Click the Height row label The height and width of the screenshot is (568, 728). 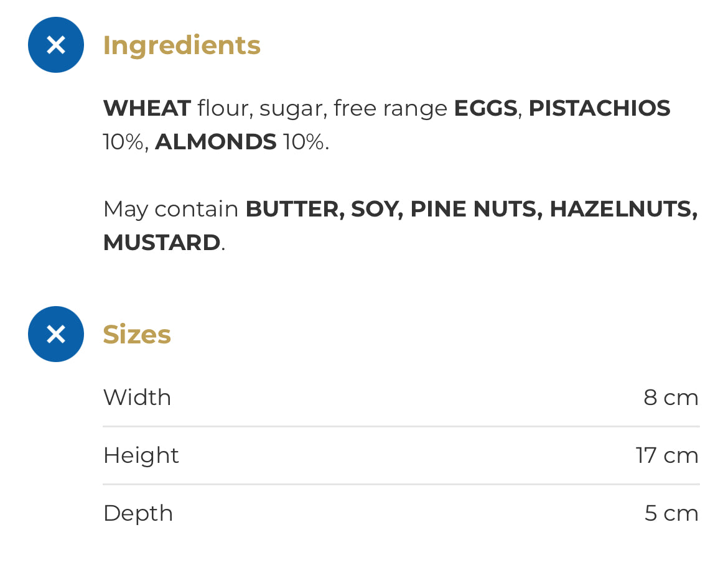click(x=141, y=455)
